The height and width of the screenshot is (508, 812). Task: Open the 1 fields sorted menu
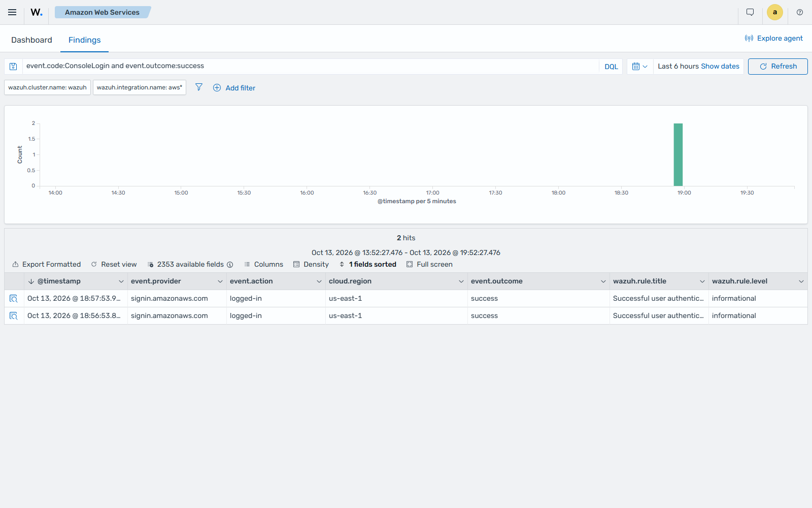tap(367, 264)
